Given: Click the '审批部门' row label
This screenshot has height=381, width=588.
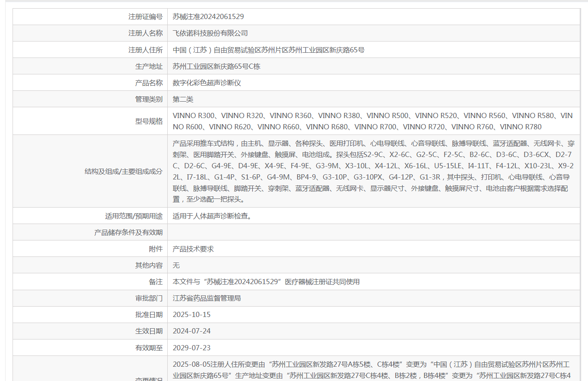Looking at the screenshot, I should (x=149, y=298).
